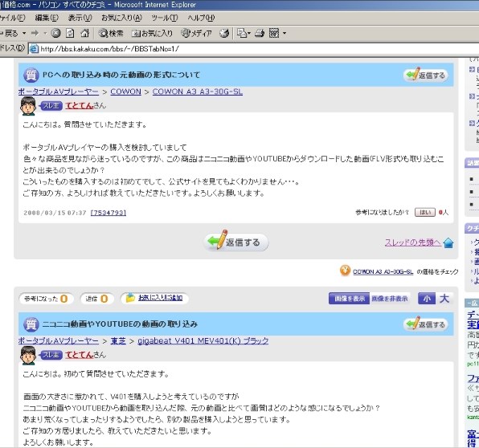Open the Forward history dropdown arrow

click(x=44, y=33)
